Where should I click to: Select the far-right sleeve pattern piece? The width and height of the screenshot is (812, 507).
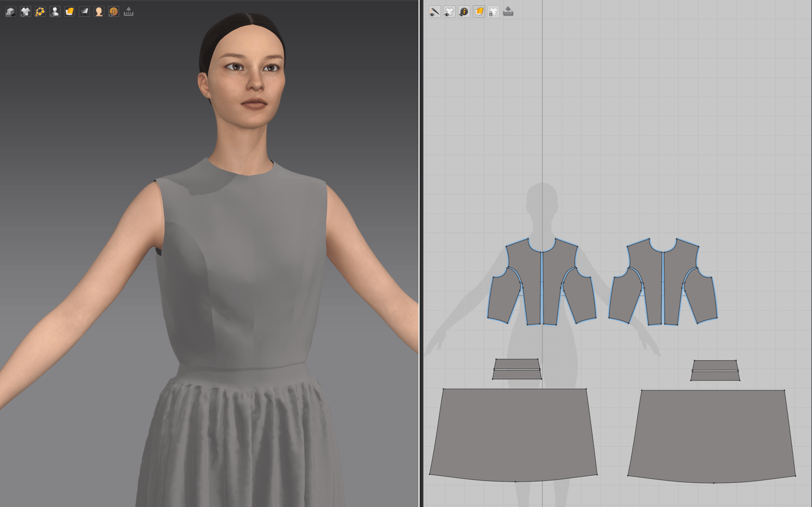(x=700, y=297)
